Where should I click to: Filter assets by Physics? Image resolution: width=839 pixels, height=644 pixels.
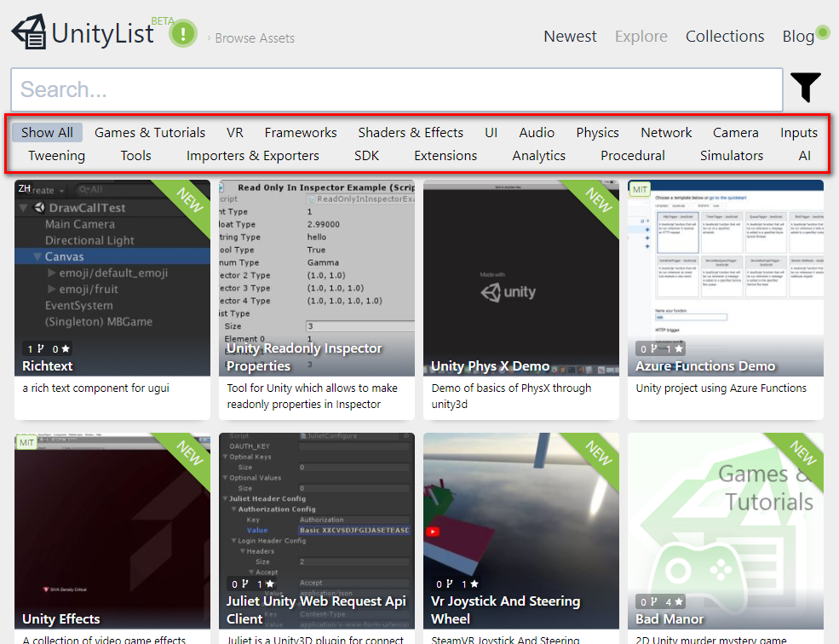[597, 133]
